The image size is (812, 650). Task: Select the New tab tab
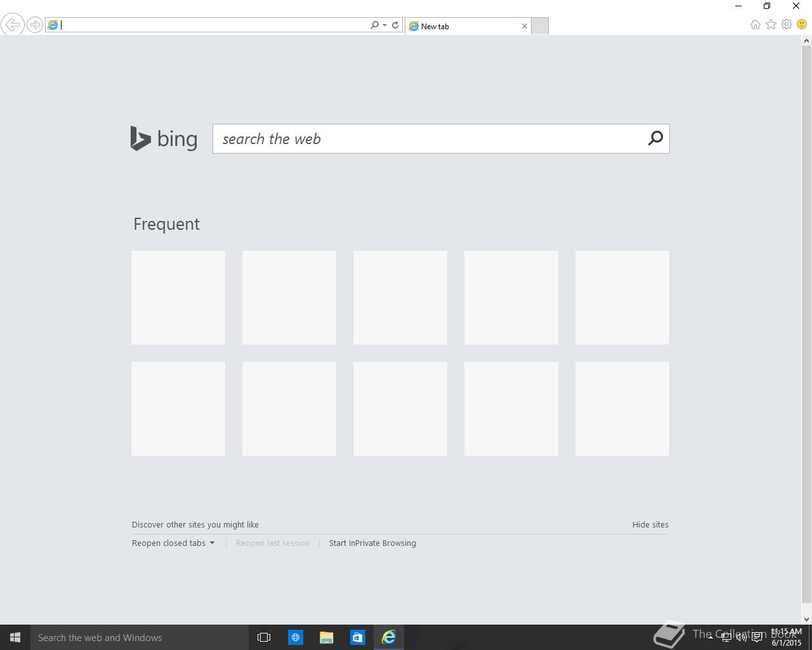[467, 26]
